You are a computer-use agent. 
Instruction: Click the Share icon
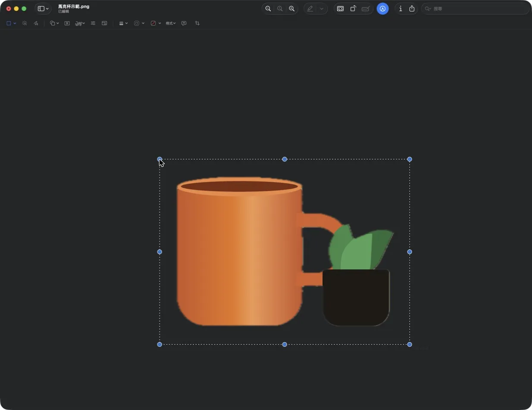click(412, 9)
